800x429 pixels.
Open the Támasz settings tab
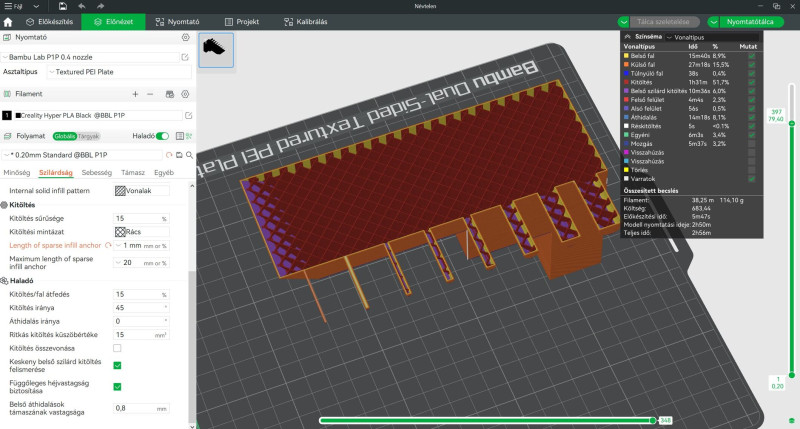[133, 172]
